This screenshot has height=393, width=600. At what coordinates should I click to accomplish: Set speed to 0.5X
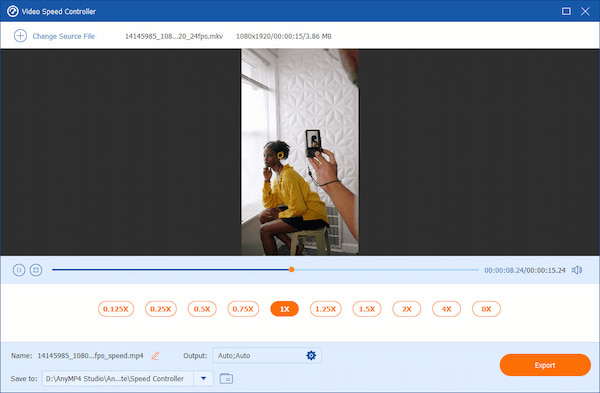[x=202, y=309]
